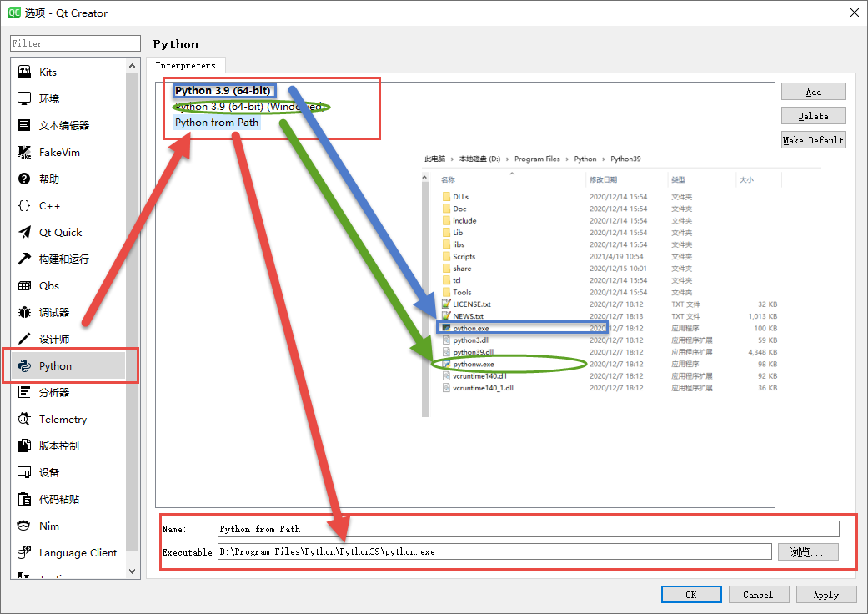This screenshot has height=614, width=868.
Task: Go to the Nim settings
Action: click(x=69, y=526)
